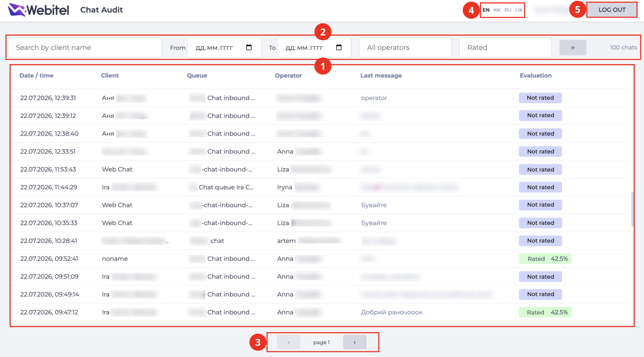Screen dimensions: 644x357
Task: Click the Webitel logo
Action: (x=38, y=10)
